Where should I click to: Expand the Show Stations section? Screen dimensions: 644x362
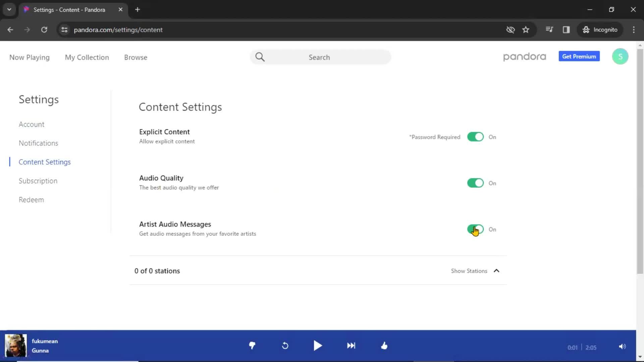(476, 270)
